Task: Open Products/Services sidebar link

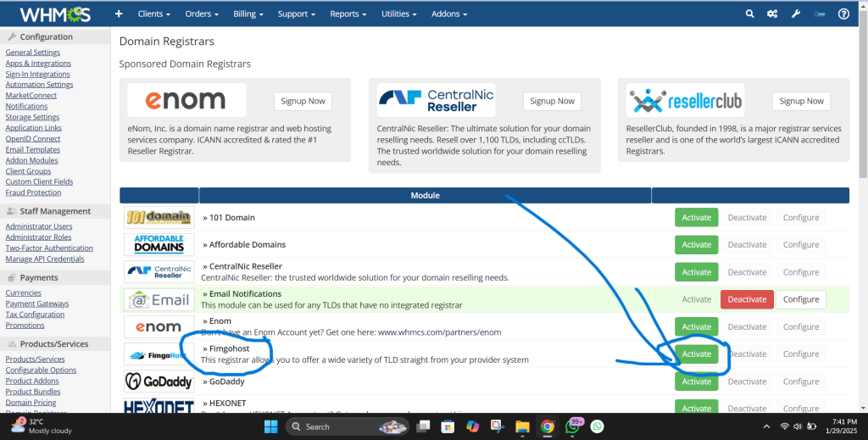Action: coord(35,359)
